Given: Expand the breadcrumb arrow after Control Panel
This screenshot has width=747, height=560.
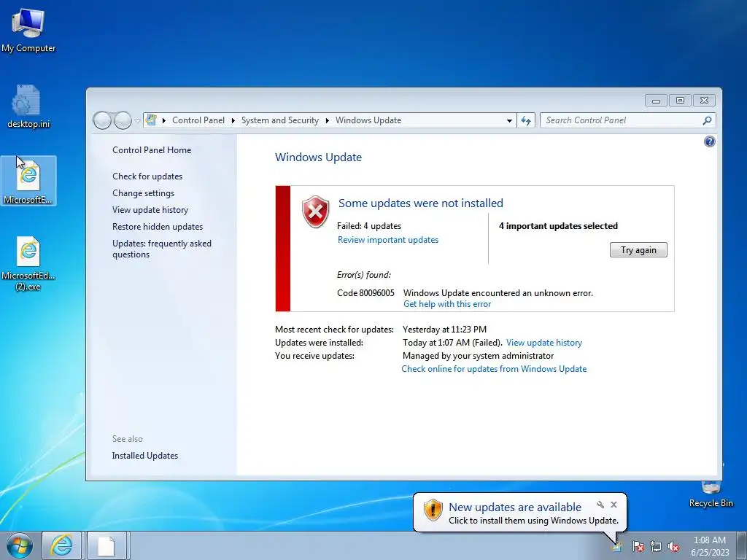Looking at the screenshot, I should [x=233, y=120].
